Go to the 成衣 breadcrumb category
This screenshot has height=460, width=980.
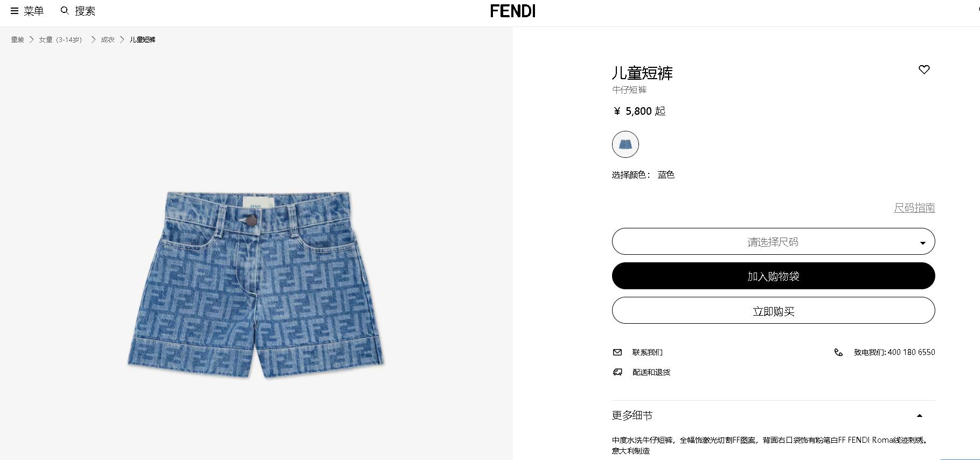pyautogui.click(x=108, y=40)
